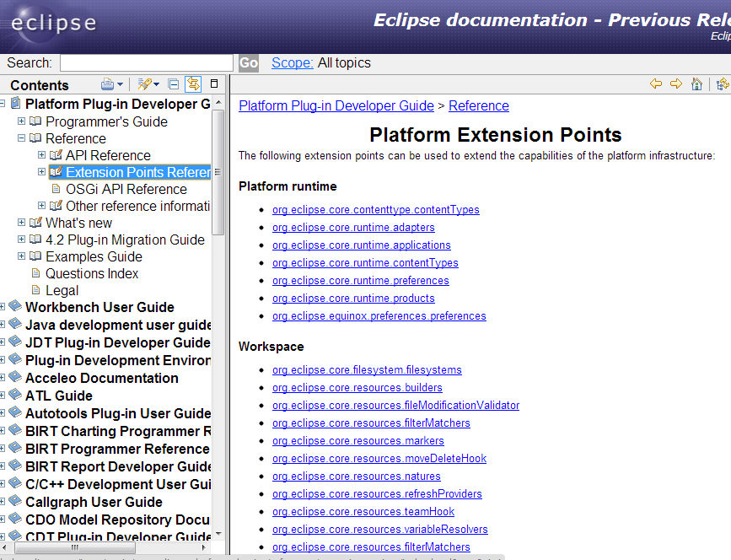
Task: Expand the Programmer's Guide node
Action: point(21,121)
